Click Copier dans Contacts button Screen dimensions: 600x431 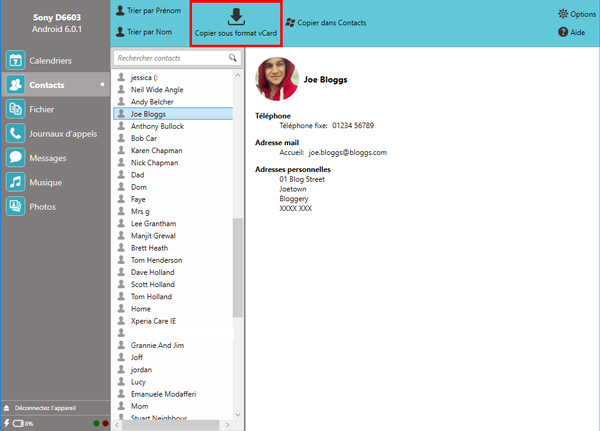326,23
